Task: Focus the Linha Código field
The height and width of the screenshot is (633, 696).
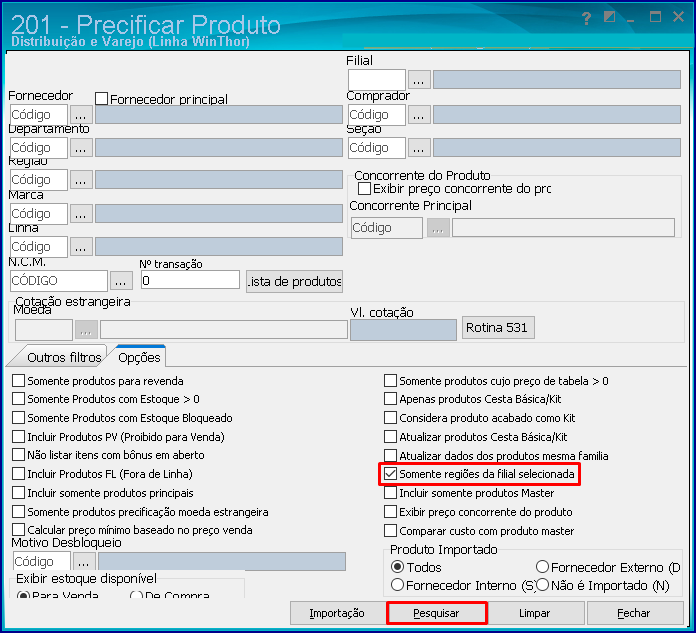Action: [x=39, y=246]
